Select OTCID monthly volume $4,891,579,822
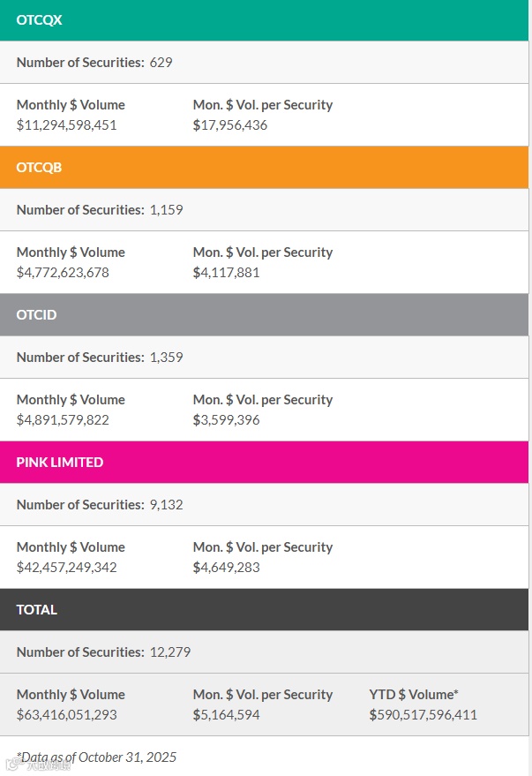The width and height of the screenshot is (532, 776). point(63,420)
